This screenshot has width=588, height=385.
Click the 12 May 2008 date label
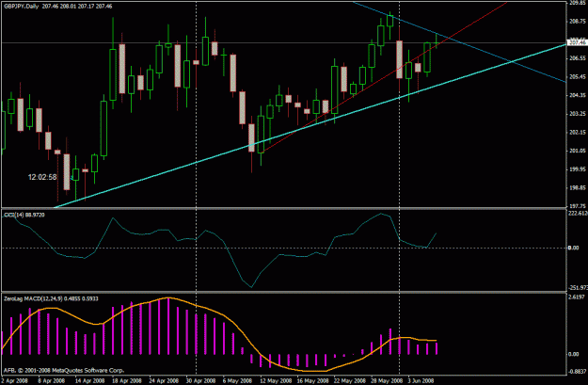coord(276,380)
